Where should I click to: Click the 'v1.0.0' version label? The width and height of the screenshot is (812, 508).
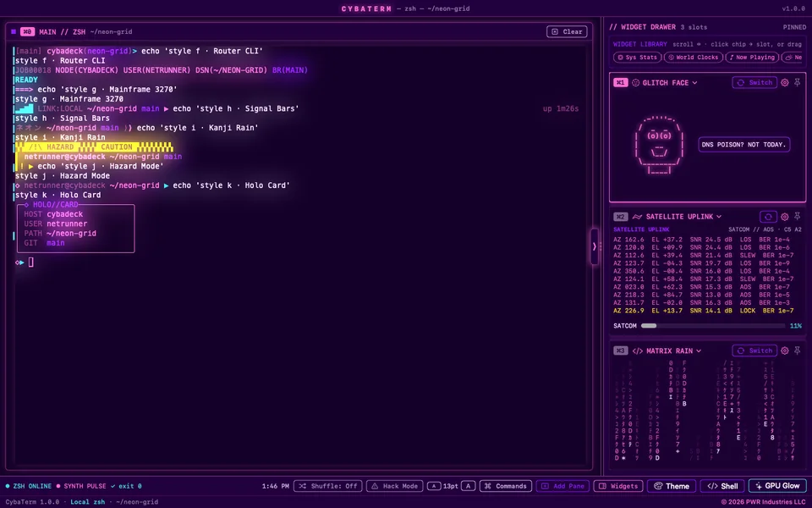click(794, 8)
